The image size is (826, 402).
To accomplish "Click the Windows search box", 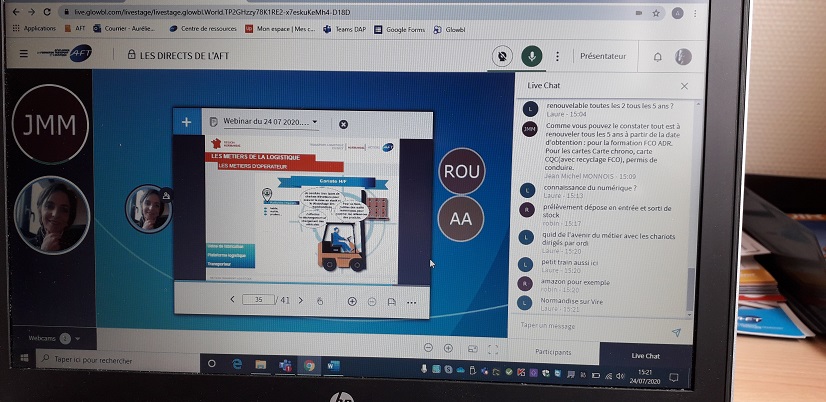I will [117, 360].
